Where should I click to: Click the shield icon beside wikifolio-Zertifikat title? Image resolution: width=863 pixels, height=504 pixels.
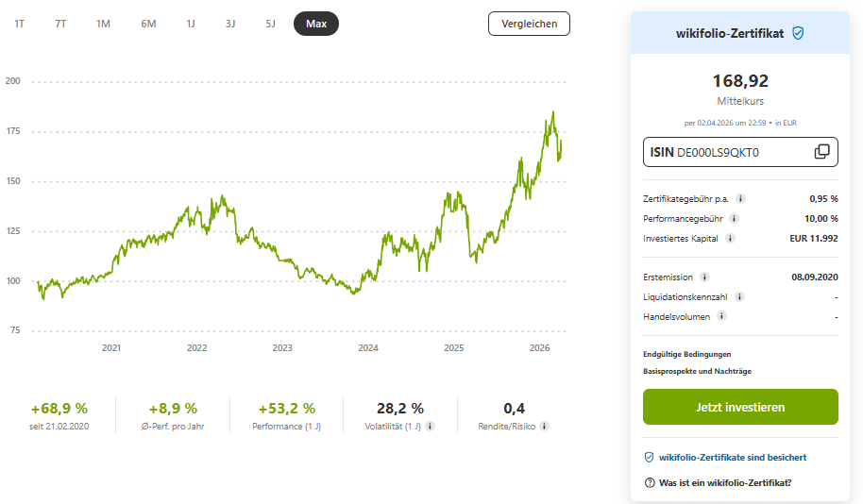(x=798, y=33)
